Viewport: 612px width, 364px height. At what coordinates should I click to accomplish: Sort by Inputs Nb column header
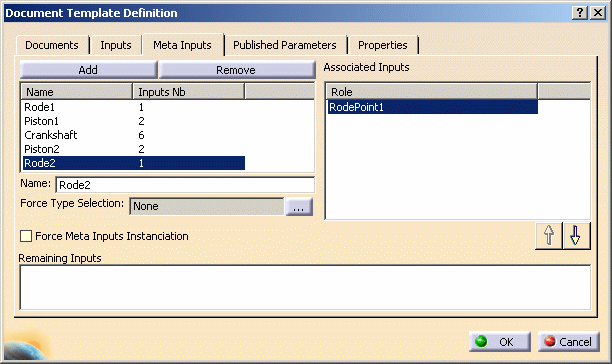189,92
